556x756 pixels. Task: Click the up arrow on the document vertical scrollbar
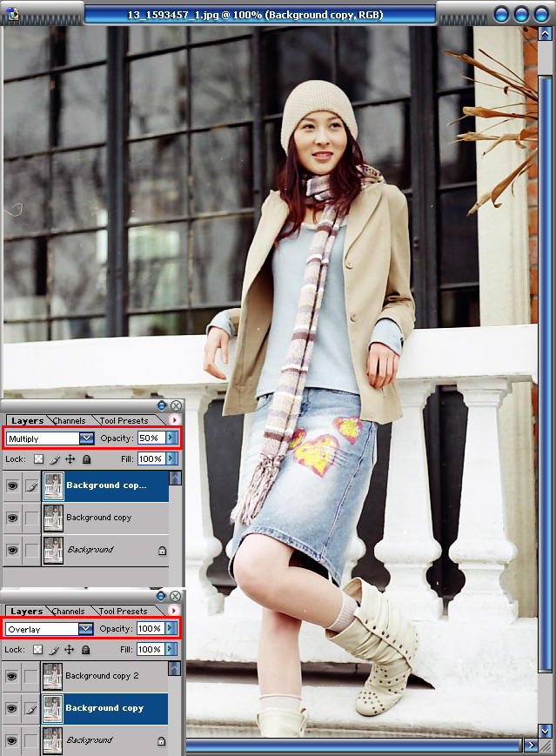pos(545,33)
